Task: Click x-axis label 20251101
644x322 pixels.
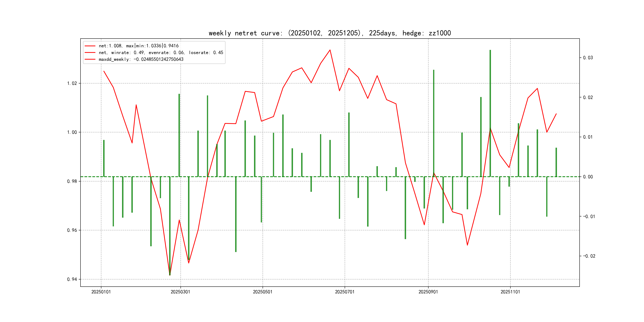Action: (510, 292)
